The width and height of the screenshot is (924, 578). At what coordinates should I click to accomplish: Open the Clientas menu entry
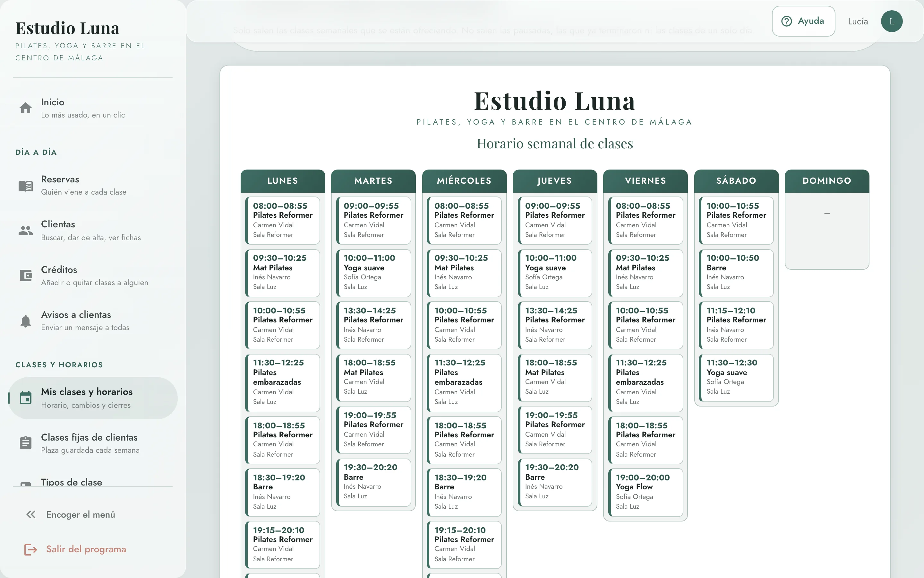tap(93, 231)
